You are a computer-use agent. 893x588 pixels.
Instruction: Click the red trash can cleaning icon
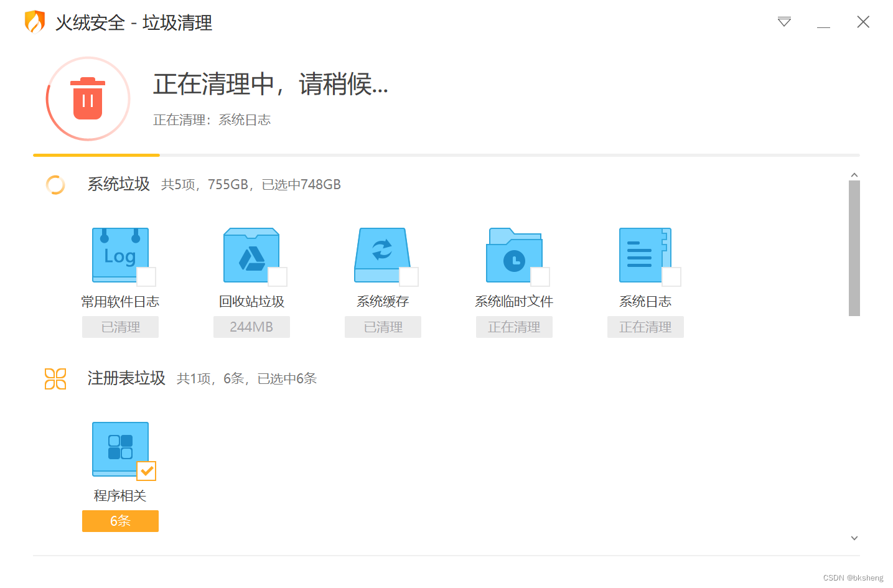[88, 99]
